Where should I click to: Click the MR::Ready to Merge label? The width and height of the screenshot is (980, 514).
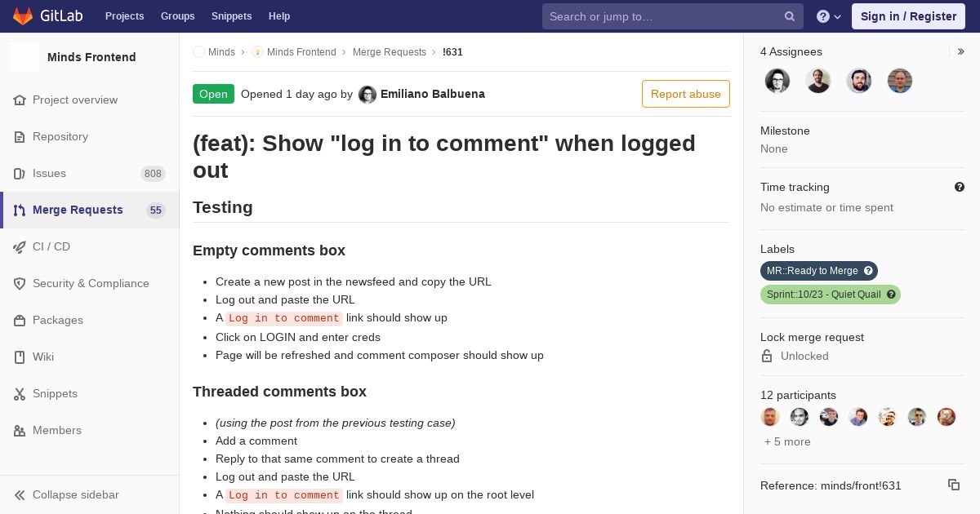(x=813, y=271)
